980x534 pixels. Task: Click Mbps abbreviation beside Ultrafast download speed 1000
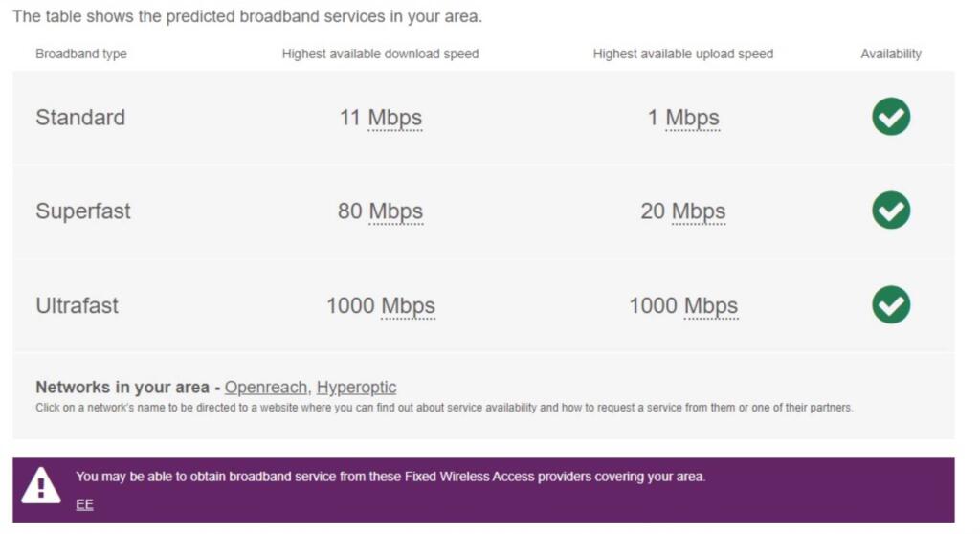click(408, 306)
